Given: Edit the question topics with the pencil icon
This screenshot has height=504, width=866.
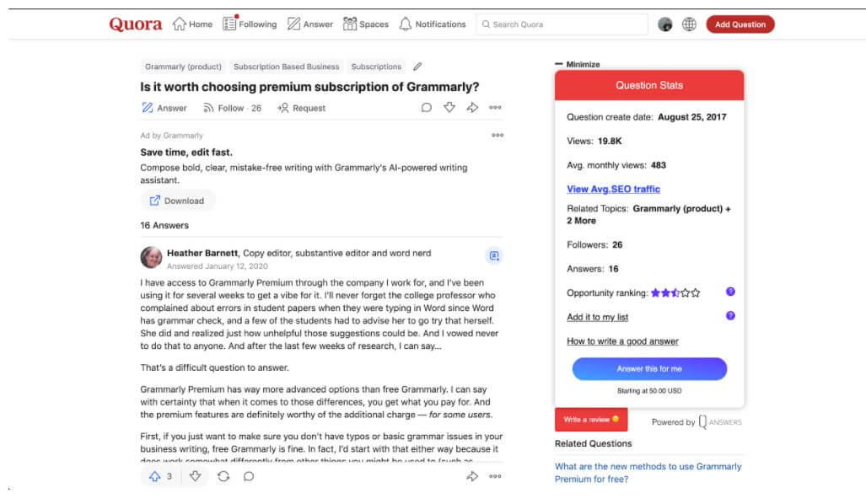Looking at the screenshot, I should click(x=416, y=65).
